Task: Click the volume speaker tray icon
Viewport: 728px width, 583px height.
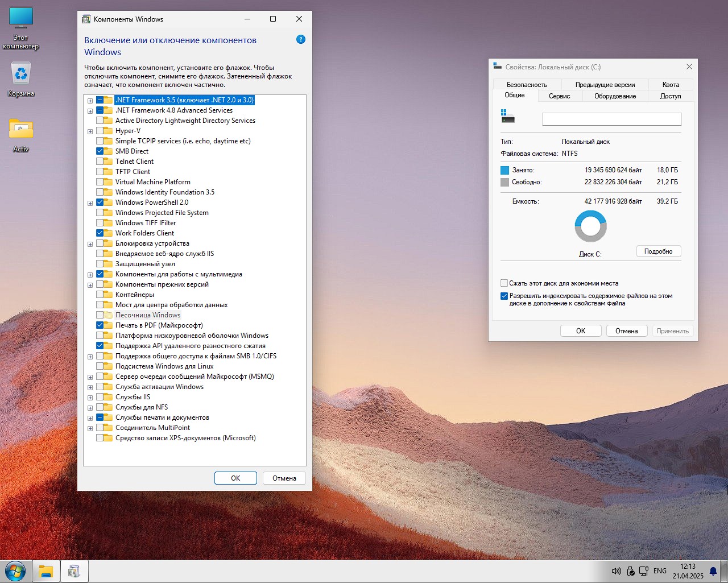Action: [615, 571]
